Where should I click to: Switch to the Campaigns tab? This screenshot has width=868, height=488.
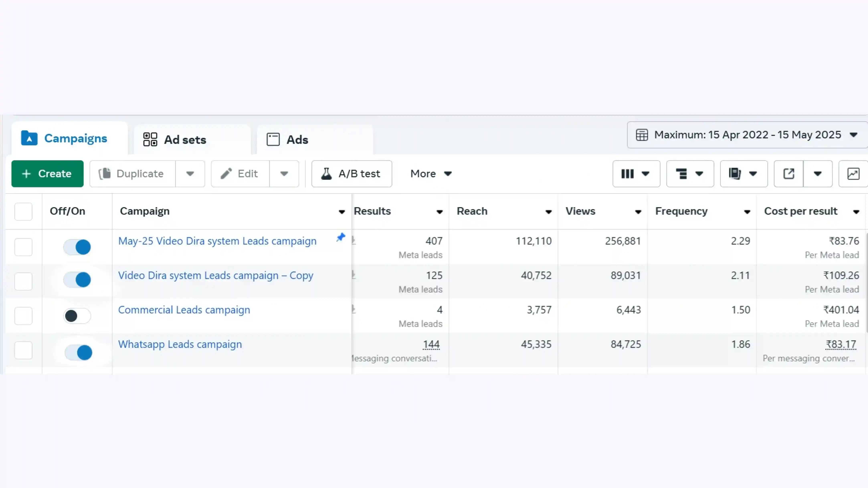[x=70, y=138]
